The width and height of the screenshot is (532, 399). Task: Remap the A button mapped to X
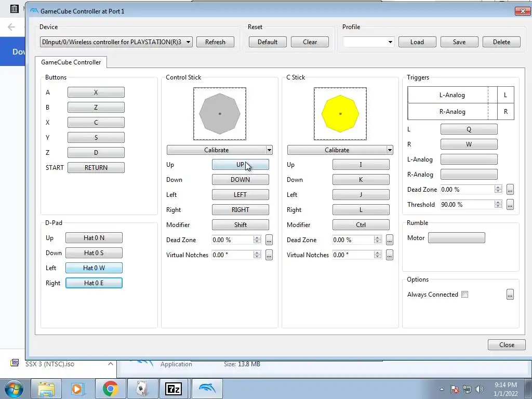point(96,92)
